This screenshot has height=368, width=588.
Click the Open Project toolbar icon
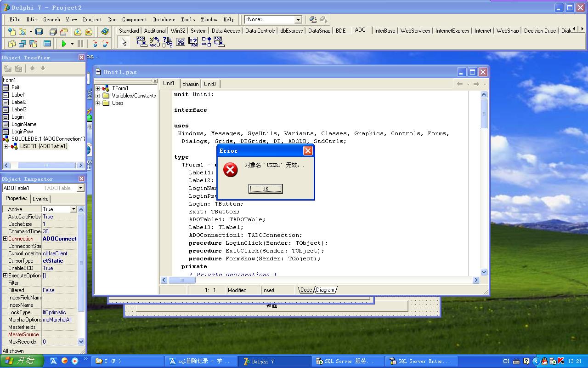(64, 32)
